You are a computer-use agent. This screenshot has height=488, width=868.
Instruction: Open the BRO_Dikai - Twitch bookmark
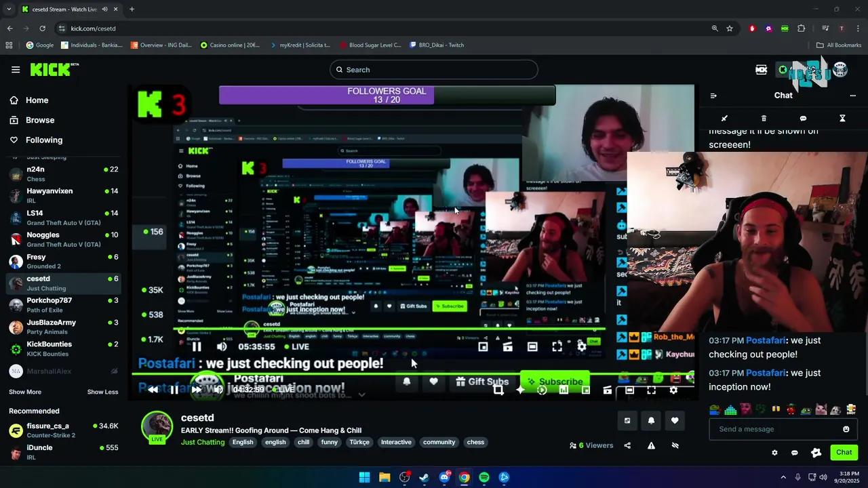click(x=436, y=45)
